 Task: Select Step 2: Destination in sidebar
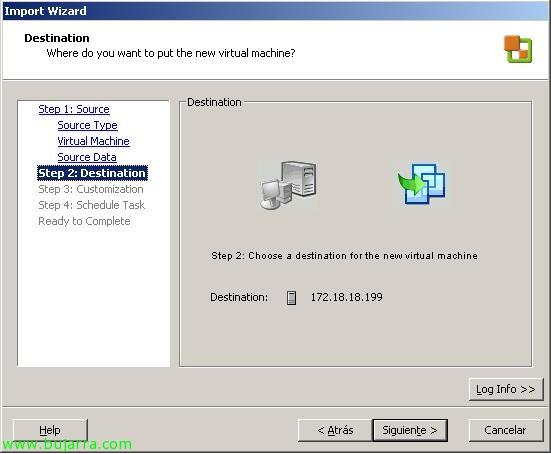[x=92, y=173]
